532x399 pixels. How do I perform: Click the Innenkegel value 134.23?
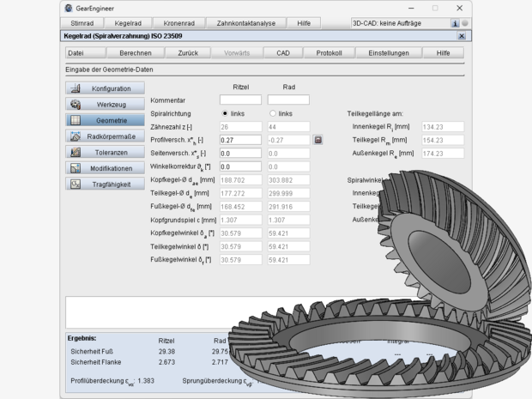[443, 126]
